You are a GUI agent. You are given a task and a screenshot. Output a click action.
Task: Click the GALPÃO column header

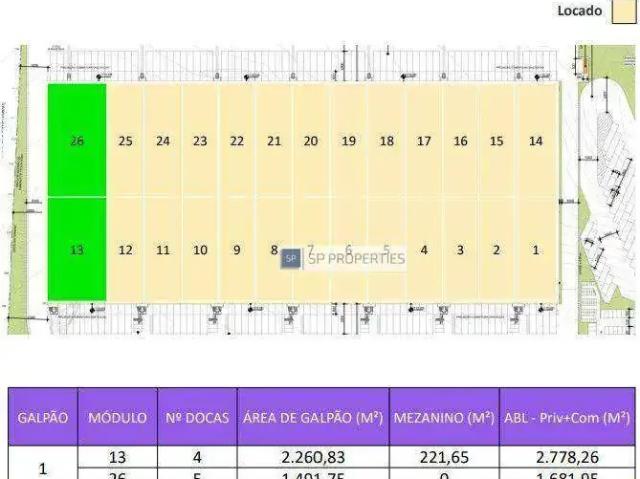43,417
